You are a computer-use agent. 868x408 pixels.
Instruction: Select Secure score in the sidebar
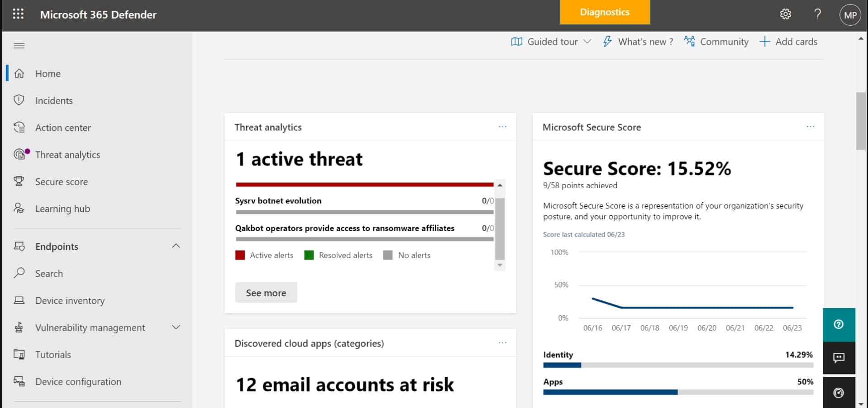[62, 181]
